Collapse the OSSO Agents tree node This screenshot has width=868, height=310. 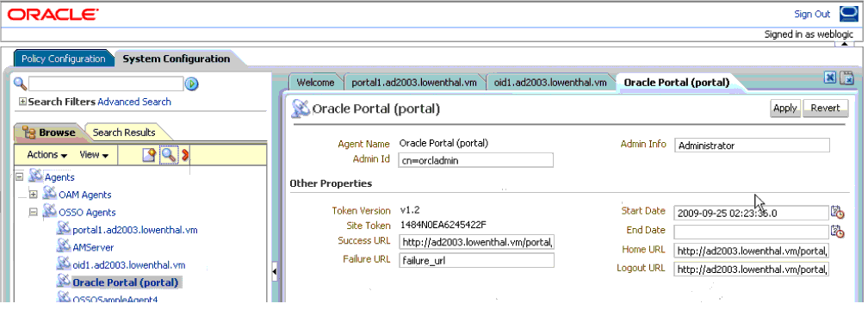(34, 213)
